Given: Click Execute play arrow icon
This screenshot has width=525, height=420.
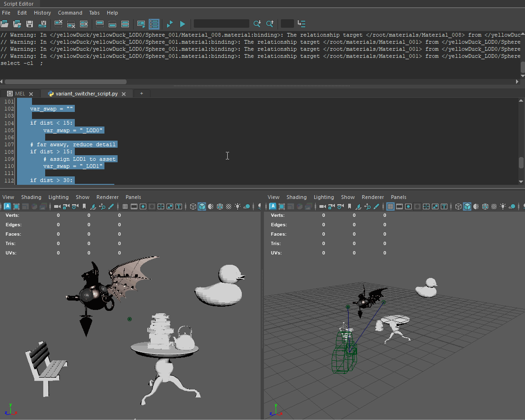Looking at the screenshot, I should tap(183, 24).
